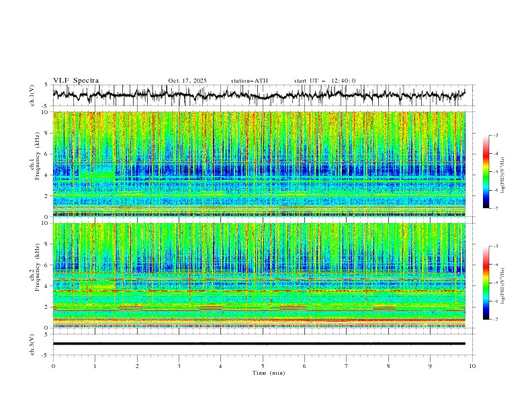
Task: Click the ch.2 frequency axis '2' tick label
Action: pyautogui.click(x=48, y=307)
